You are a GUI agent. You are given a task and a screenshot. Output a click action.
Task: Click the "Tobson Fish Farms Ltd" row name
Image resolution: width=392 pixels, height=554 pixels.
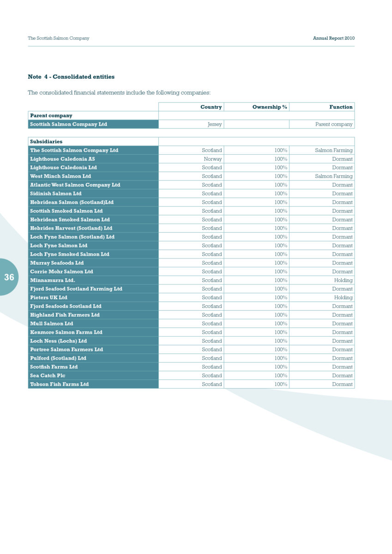(60, 384)
